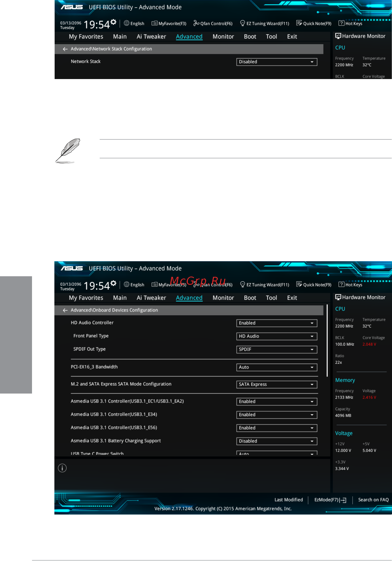
Task: Click Hardware Monitor icon in Network Stack screen
Action: pyautogui.click(x=338, y=36)
